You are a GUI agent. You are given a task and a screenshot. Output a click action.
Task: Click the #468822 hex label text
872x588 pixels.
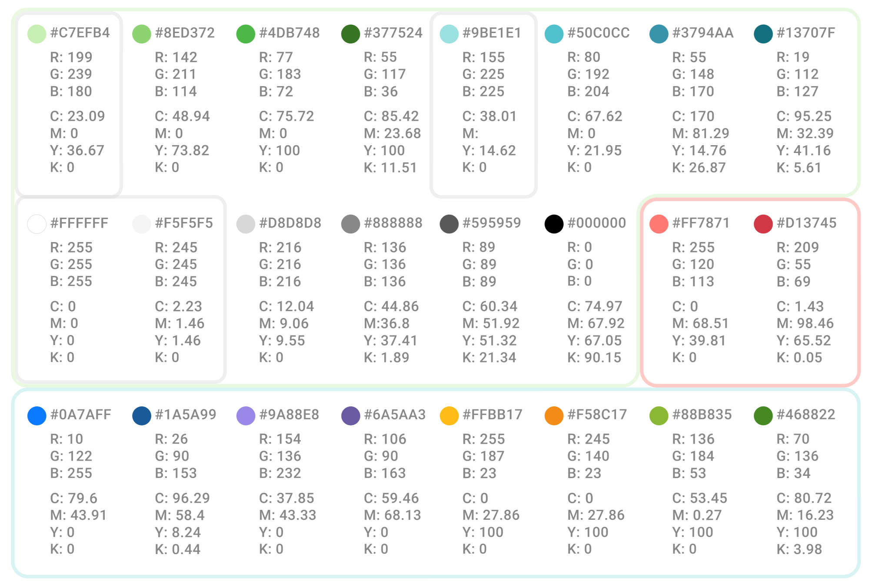pos(806,415)
